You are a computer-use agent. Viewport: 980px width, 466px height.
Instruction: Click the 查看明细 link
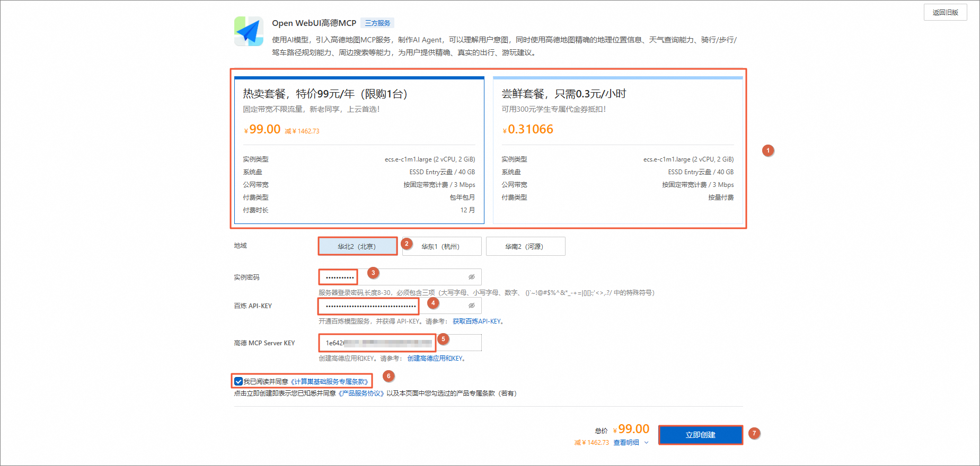pos(626,443)
